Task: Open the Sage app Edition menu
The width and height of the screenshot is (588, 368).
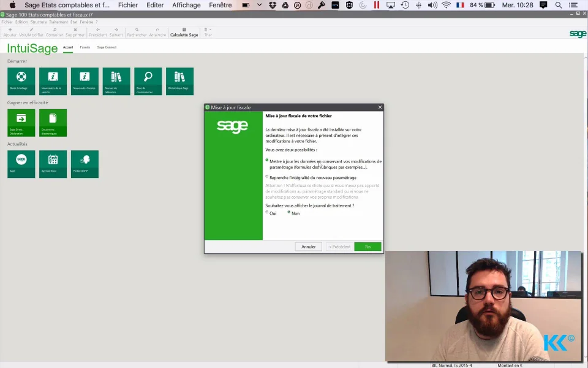Action: (x=21, y=22)
